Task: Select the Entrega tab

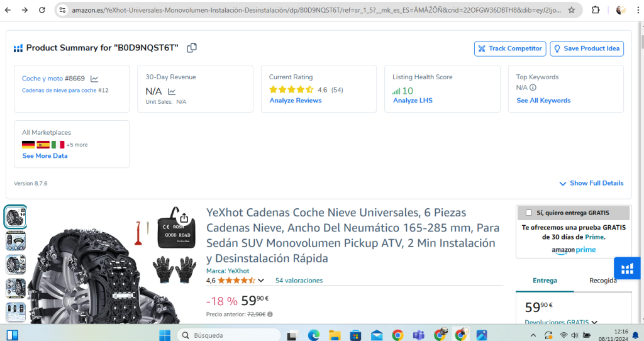Action: (545, 281)
